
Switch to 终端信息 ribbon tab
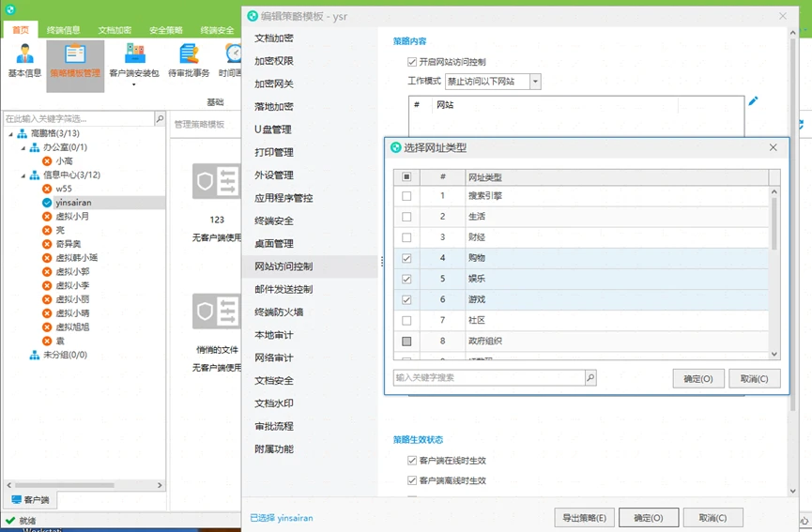pyautogui.click(x=63, y=30)
